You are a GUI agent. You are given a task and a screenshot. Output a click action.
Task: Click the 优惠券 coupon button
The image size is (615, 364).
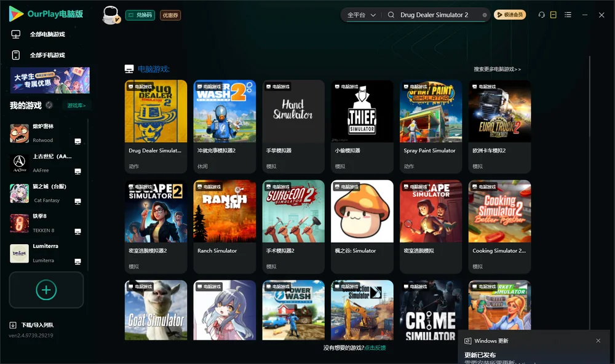[x=170, y=15]
